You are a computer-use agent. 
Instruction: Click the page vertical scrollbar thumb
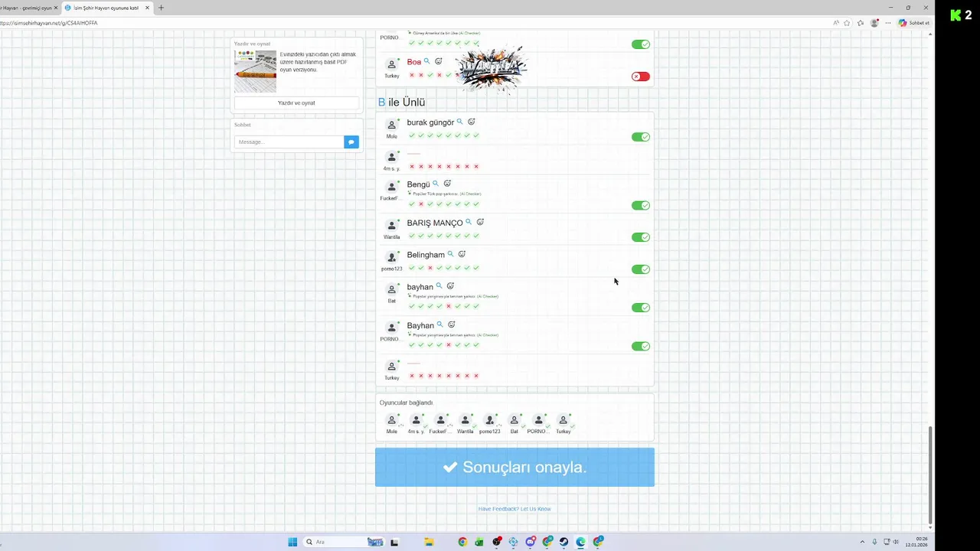click(931, 474)
